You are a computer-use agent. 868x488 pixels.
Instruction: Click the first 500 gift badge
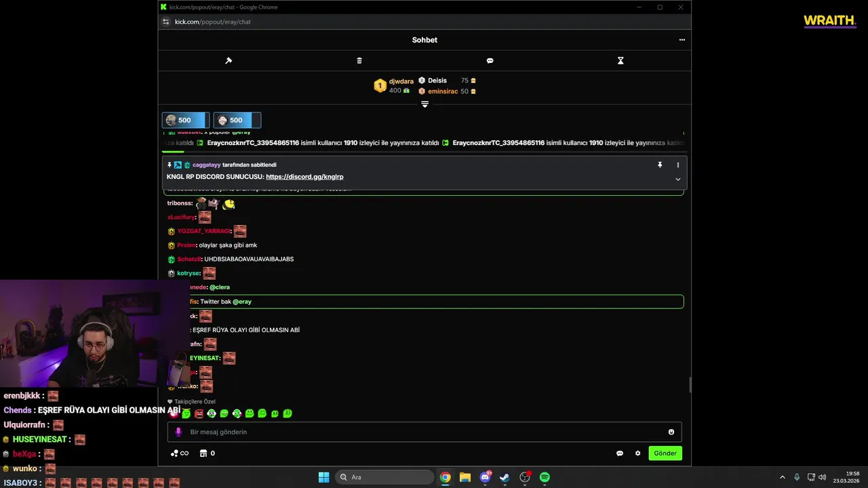(184, 120)
